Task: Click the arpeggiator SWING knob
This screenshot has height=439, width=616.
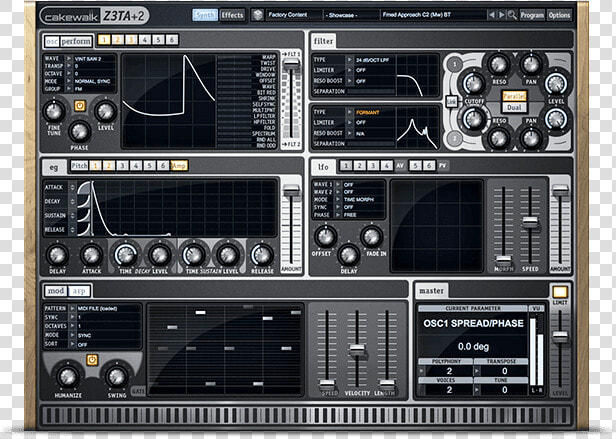Action: tap(117, 377)
